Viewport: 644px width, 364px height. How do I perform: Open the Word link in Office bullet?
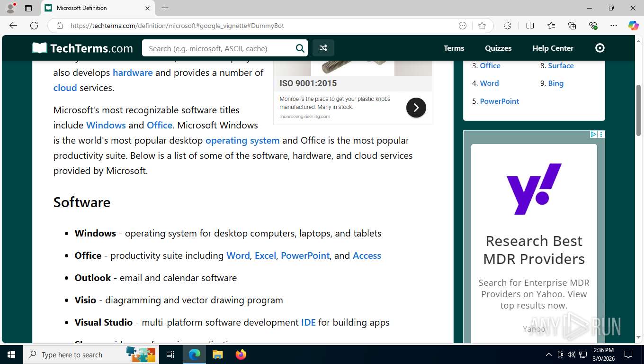point(238,255)
